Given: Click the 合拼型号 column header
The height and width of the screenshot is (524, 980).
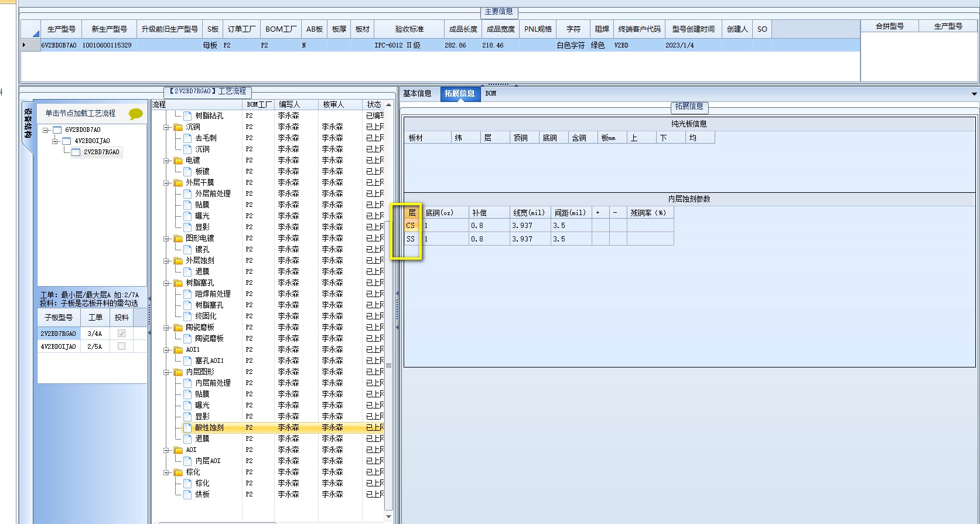Looking at the screenshot, I should coord(890,26).
